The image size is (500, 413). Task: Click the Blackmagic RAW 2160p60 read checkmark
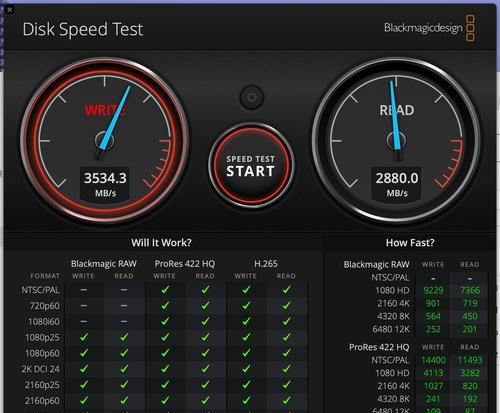[x=124, y=400]
